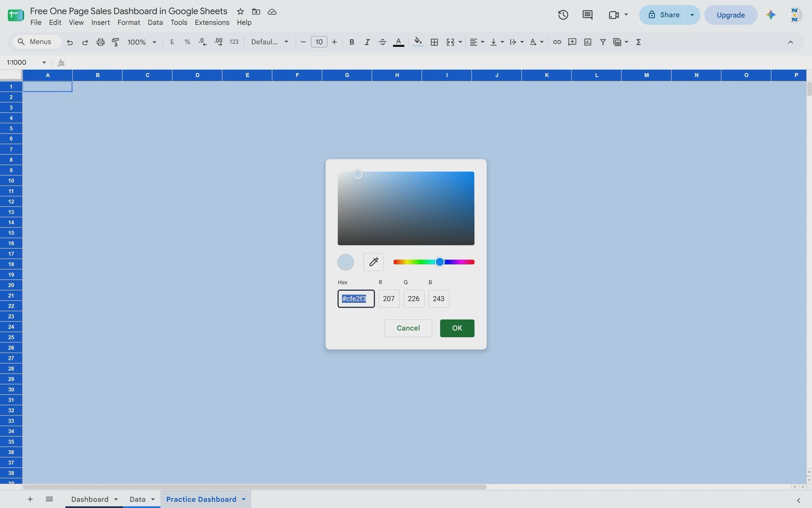Toggle bold formatting

pyautogui.click(x=352, y=42)
